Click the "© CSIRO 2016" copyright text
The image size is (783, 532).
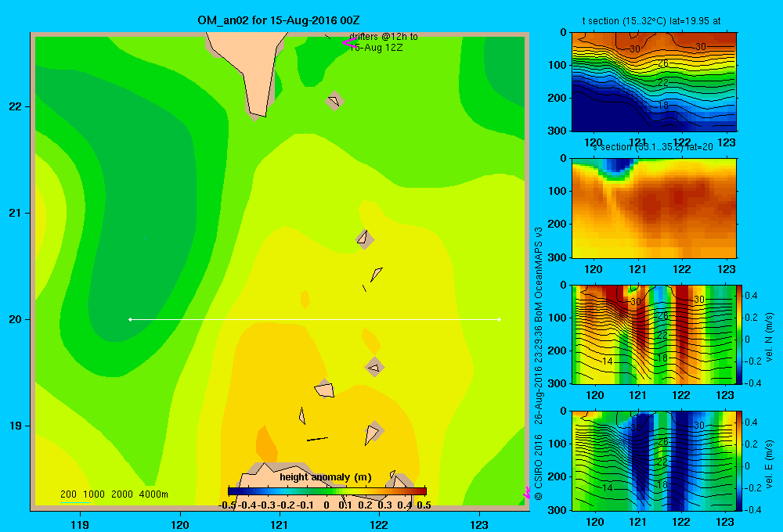(x=539, y=467)
